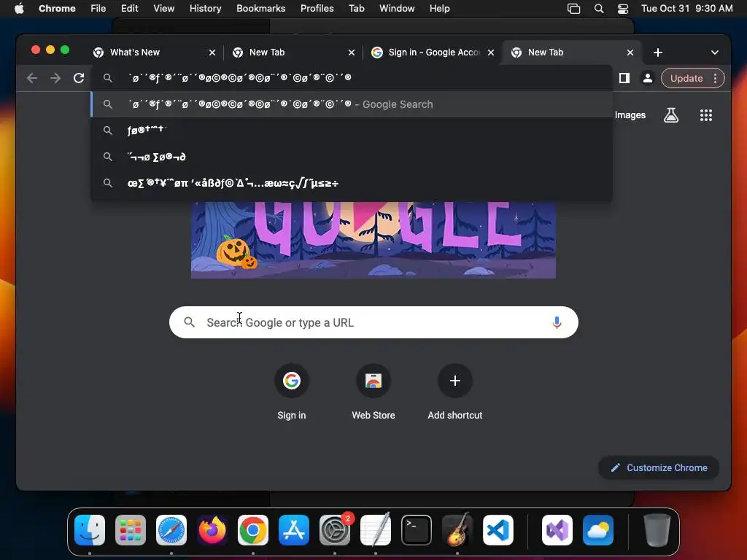Reload the page with the refresh icon
This screenshot has height=560, width=747.
tap(79, 78)
